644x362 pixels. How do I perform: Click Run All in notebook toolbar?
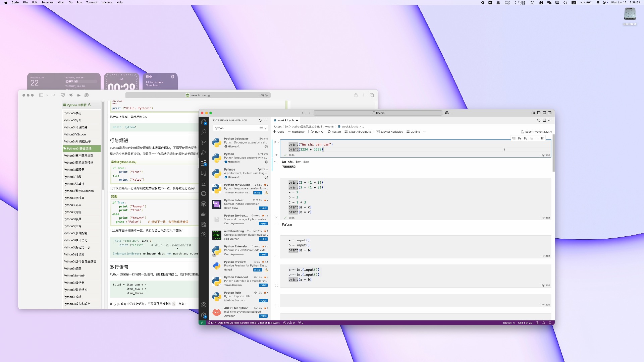(317, 132)
